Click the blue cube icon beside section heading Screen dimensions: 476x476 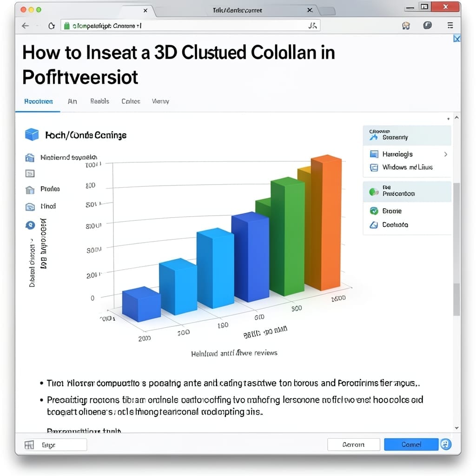(32, 134)
